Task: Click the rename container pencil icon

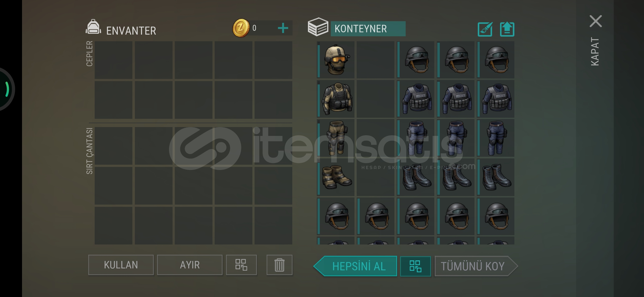Action: click(485, 29)
